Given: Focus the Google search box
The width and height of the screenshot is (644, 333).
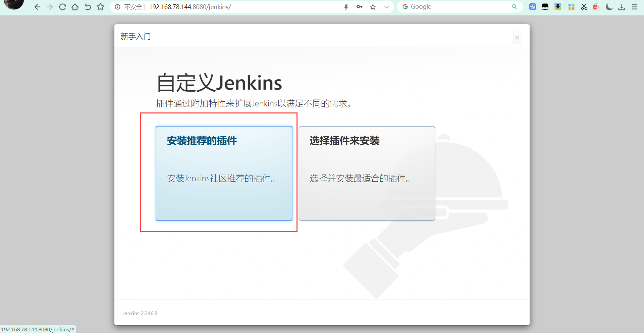Looking at the screenshot, I should point(460,7).
